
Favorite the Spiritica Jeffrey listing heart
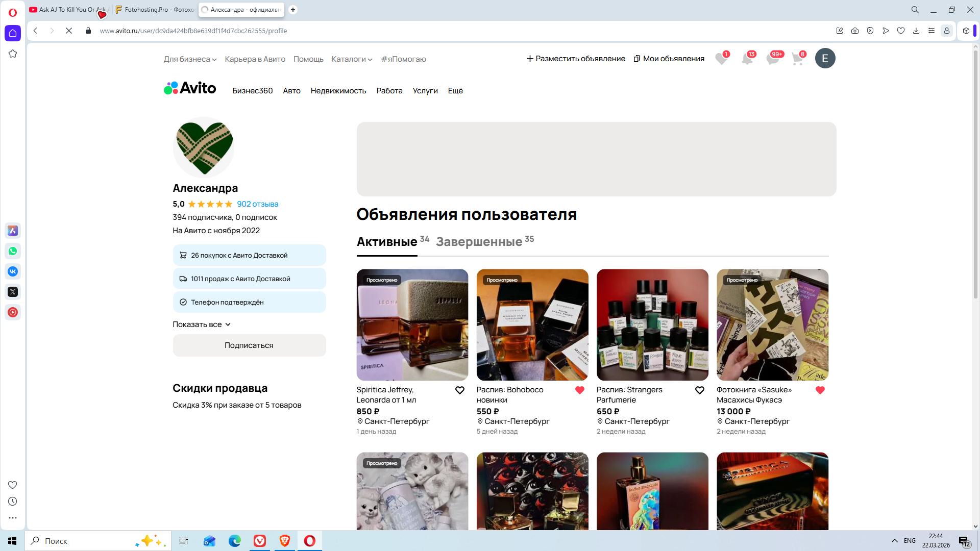[x=459, y=390]
